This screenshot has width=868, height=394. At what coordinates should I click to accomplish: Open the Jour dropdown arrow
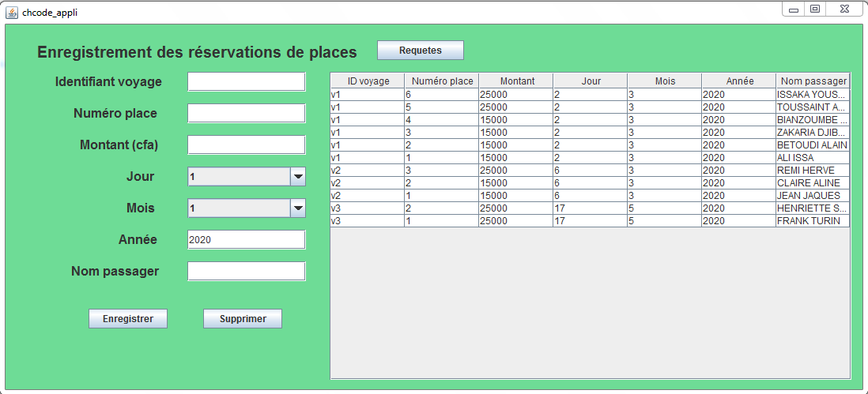click(298, 177)
